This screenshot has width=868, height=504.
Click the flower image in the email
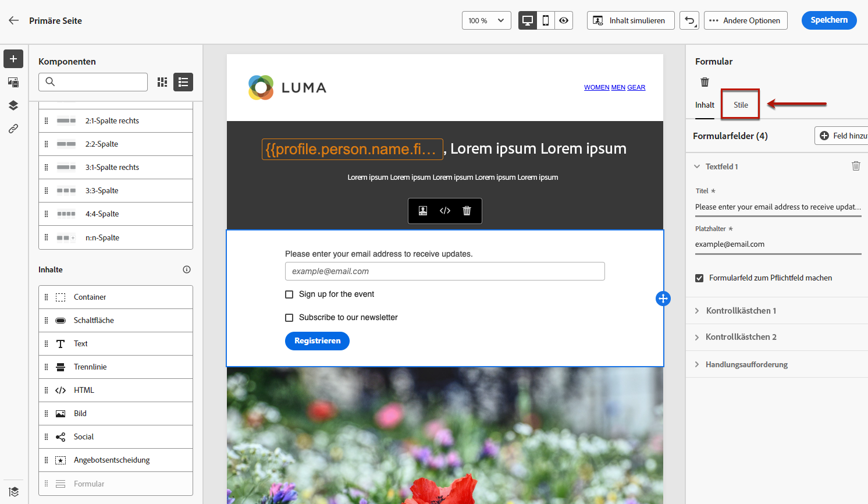[x=445, y=435]
